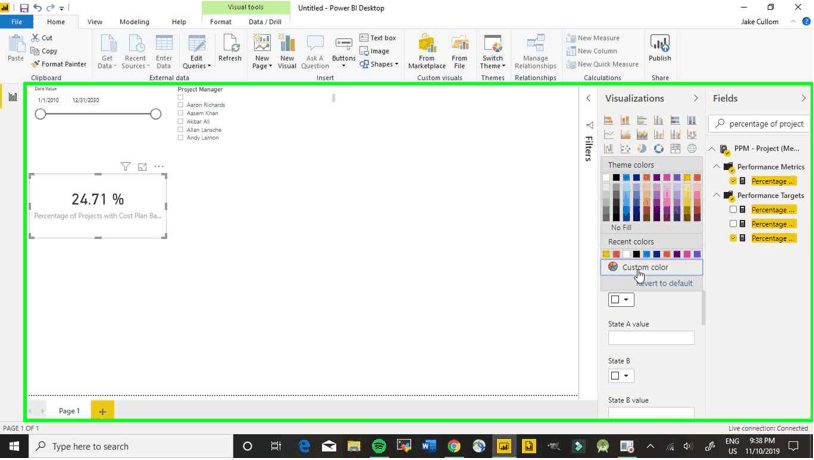814x460 pixels.
Task: Check Aasem Khan in Project Manager slicer
Action: click(181, 113)
